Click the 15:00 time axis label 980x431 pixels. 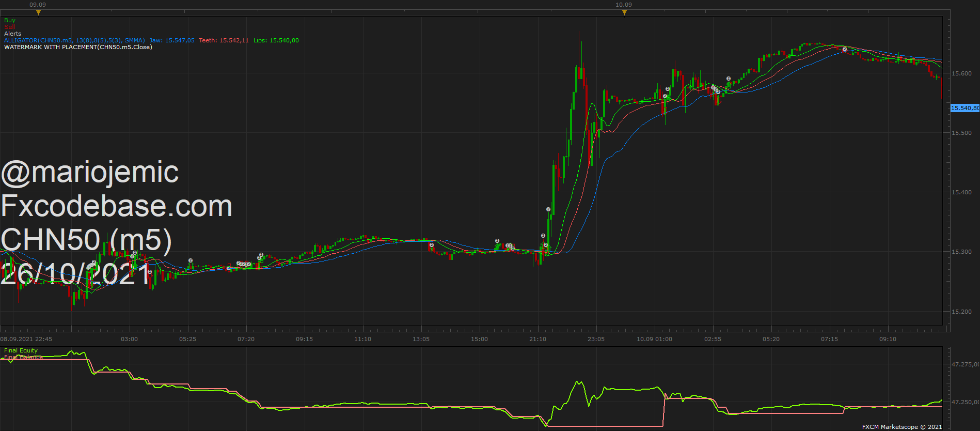click(x=480, y=339)
